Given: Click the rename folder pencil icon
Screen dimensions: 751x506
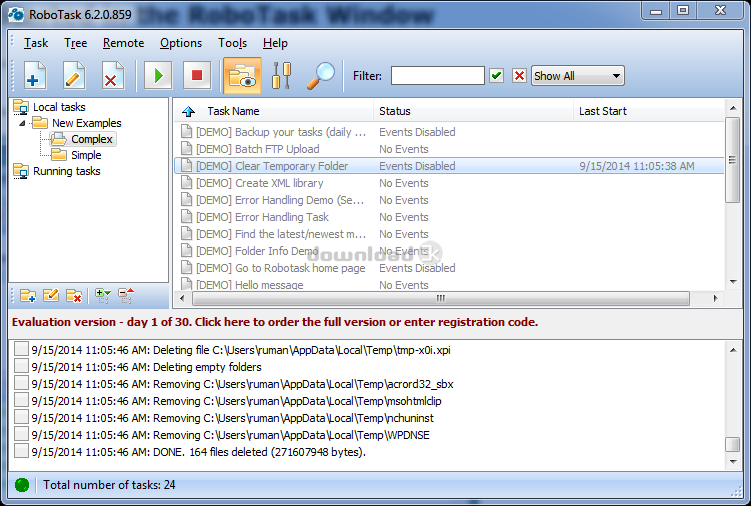Looking at the screenshot, I should (51, 296).
